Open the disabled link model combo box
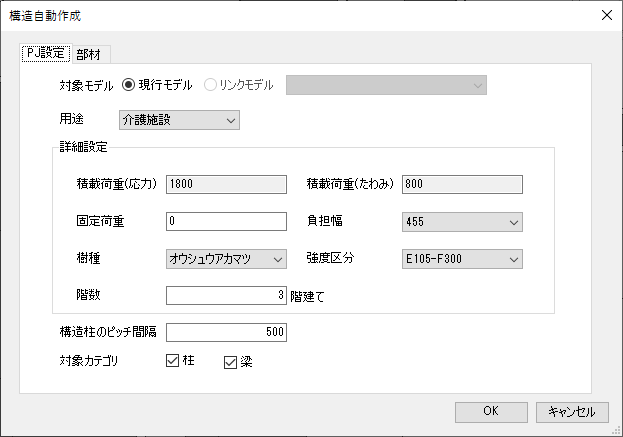Screen dimensions: 623x437 tap(386, 85)
